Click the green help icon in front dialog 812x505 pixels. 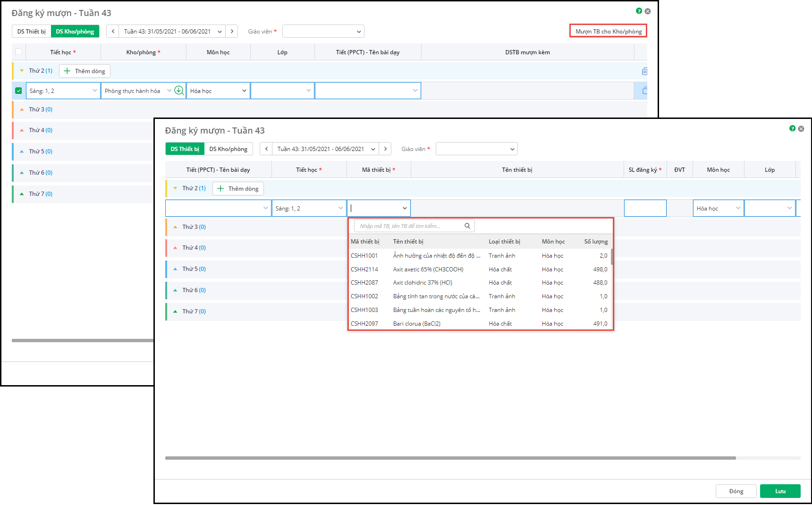click(792, 128)
